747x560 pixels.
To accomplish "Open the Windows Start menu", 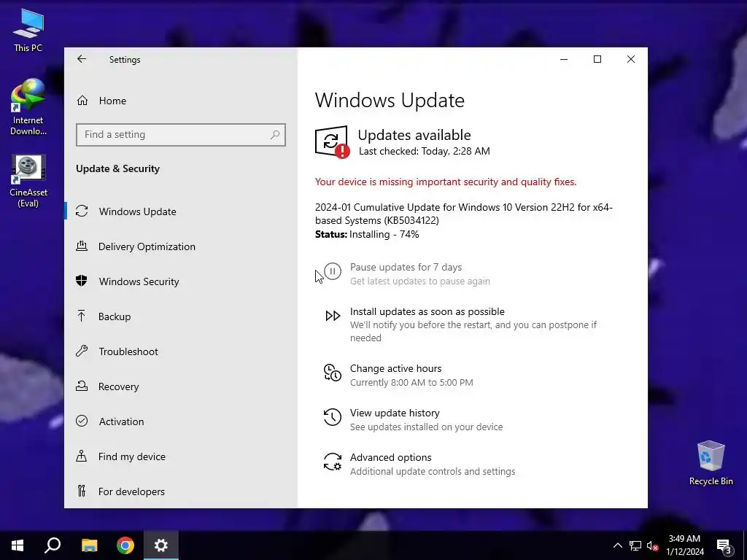I will tap(18, 545).
